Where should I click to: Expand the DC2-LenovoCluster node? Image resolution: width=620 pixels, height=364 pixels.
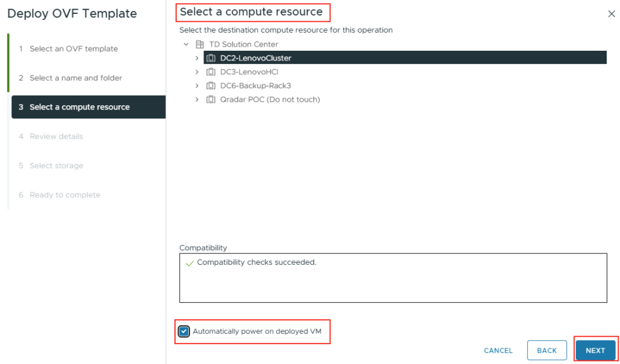pos(197,58)
